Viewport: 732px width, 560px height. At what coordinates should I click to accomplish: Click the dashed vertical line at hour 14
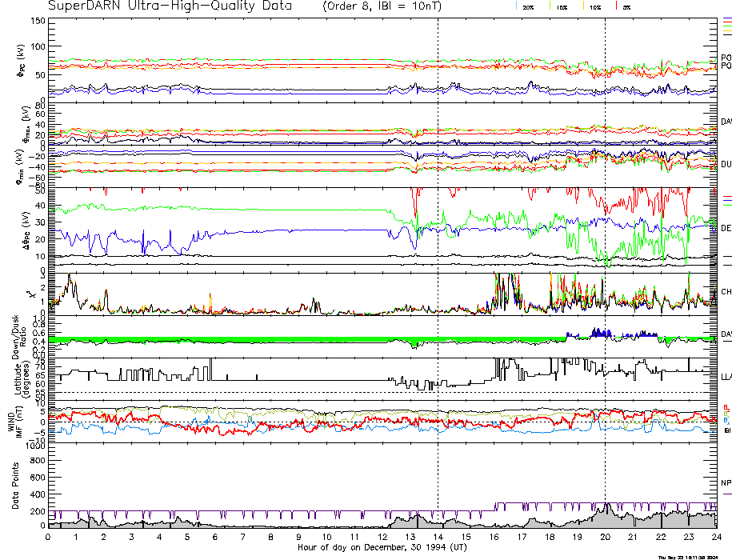pos(438,240)
